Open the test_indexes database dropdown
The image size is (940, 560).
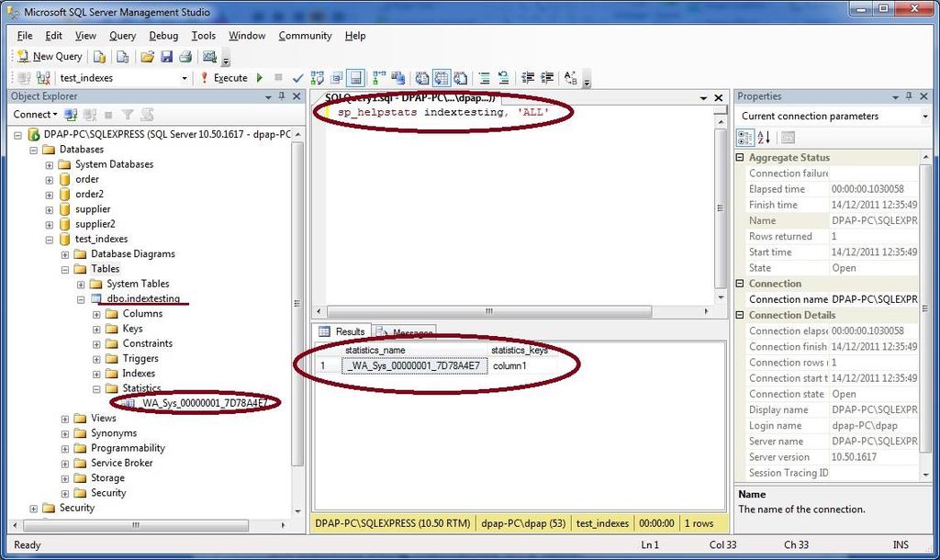click(x=184, y=78)
